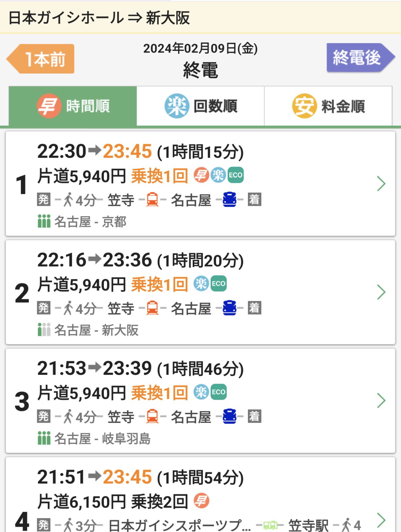Viewport: 401px width, 532px height.
Task: Switch to the 料金順 tab
Action: point(328,106)
